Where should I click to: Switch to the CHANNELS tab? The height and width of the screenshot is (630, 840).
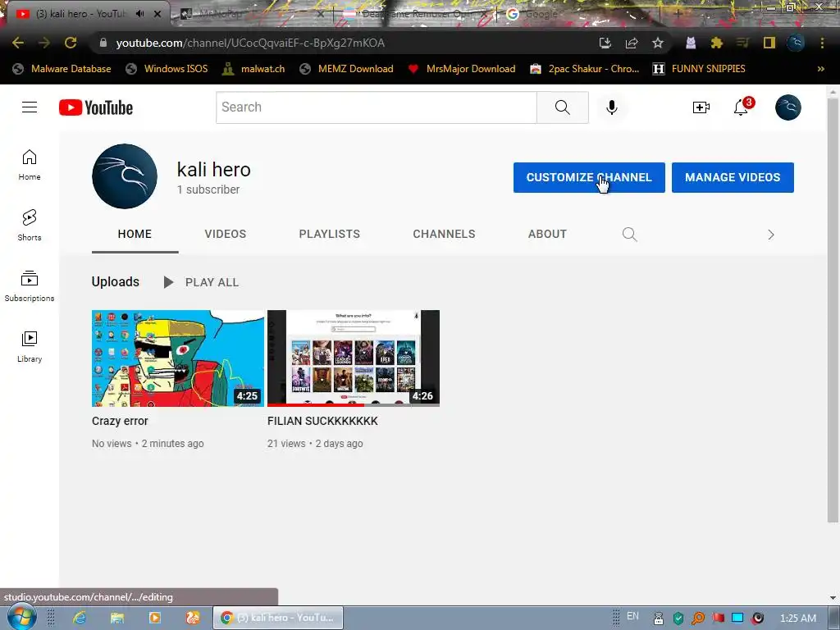(x=444, y=234)
